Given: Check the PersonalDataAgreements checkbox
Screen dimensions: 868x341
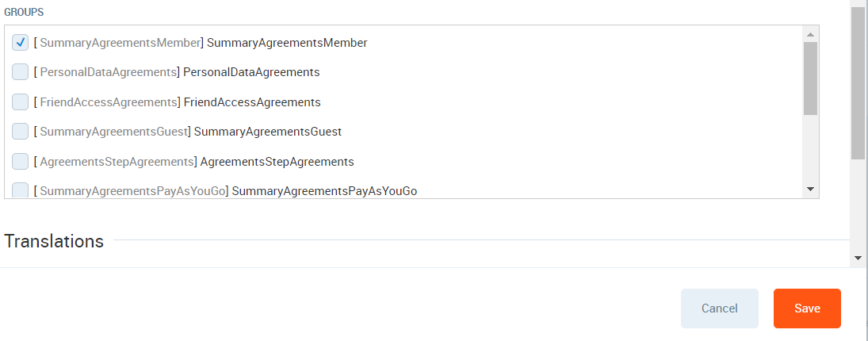Looking at the screenshot, I should coord(21,72).
